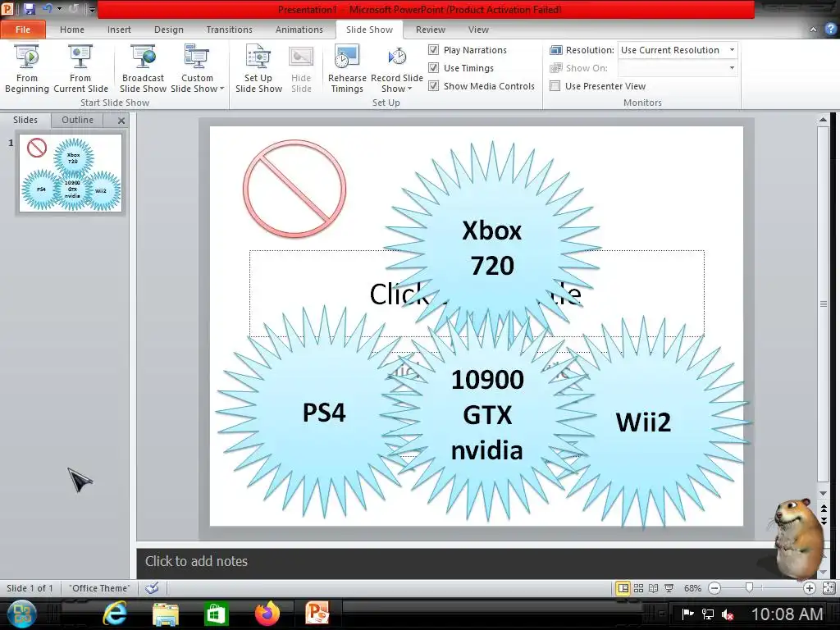
Task: Click the 68% zoom level
Action: tap(692, 588)
